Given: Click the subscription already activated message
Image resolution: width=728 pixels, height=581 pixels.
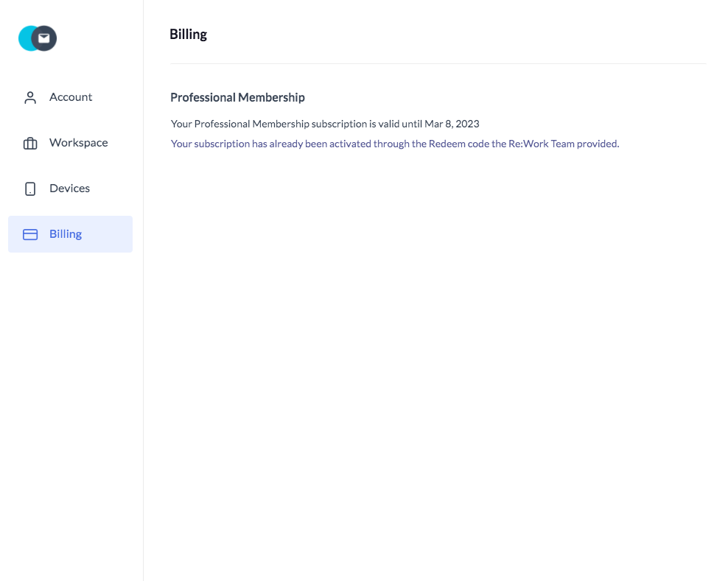Looking at the screenshot, I should 395,144.
